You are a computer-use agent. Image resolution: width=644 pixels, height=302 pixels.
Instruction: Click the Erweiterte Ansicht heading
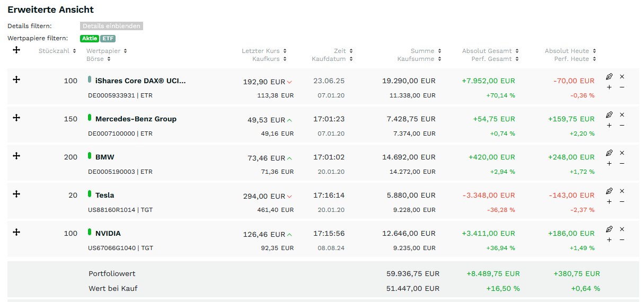pyautogui.click(x=50, y=10)
